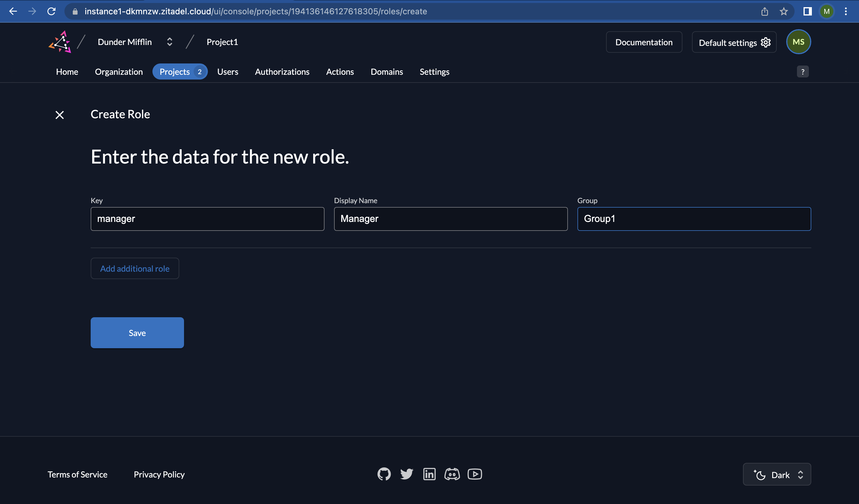
Task: Click the ZITADEL logo
Action: pos(61,41)
